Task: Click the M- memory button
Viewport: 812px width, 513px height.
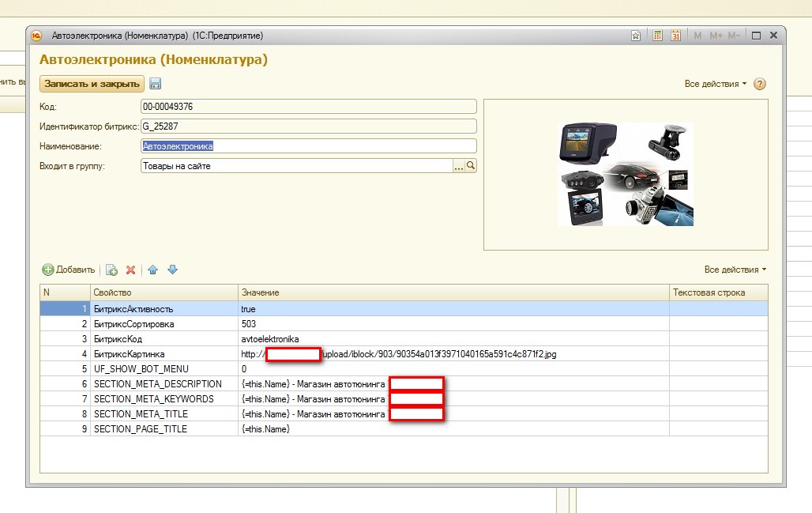Action: click(x=734, y=36)
